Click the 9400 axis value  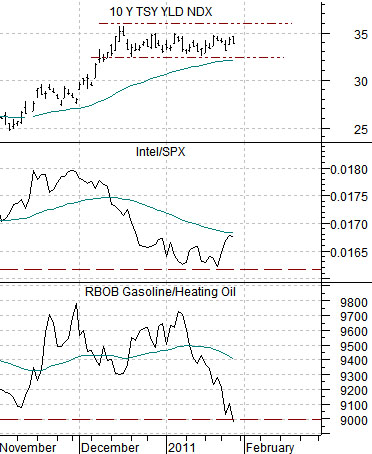(x=354, y=361)
